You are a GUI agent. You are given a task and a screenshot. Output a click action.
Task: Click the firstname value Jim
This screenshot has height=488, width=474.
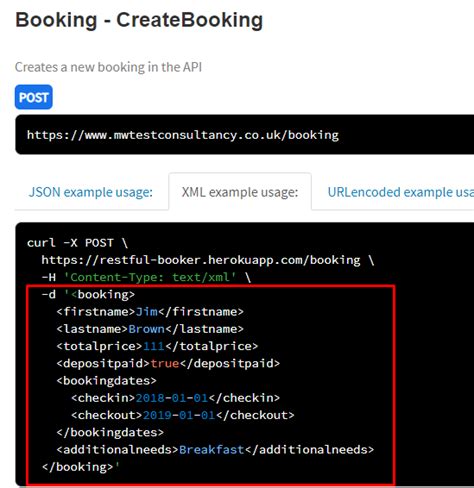point(147,312)
